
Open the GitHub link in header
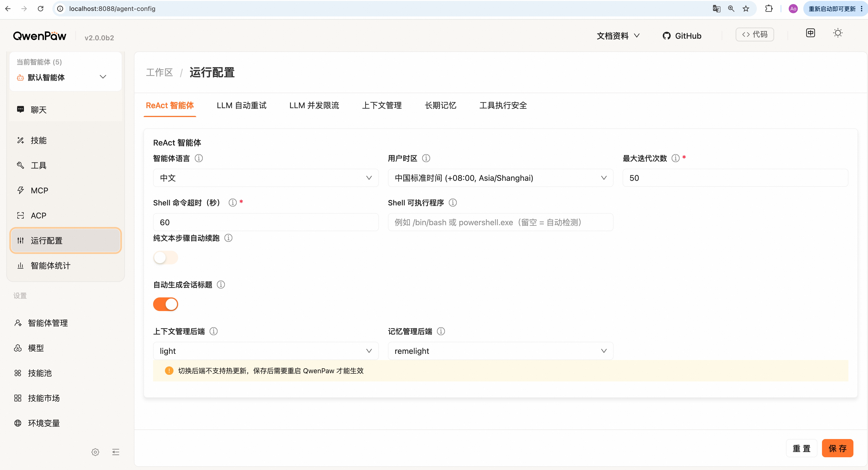(x=682, y=36)
